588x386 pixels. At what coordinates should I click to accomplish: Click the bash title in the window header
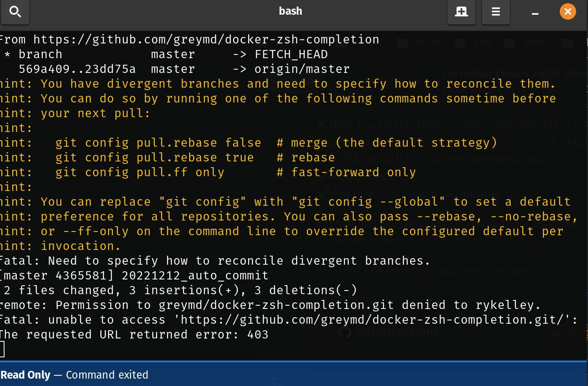290,11
